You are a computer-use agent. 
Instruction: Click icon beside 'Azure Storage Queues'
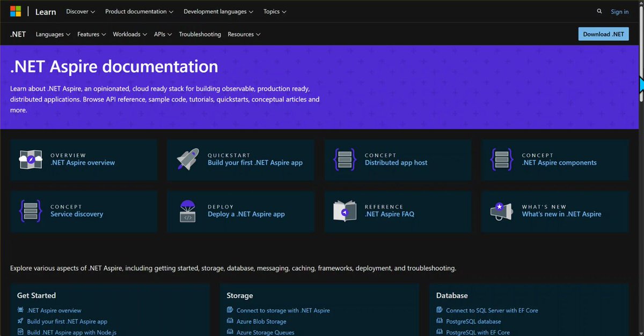click(x=230, y=332)
